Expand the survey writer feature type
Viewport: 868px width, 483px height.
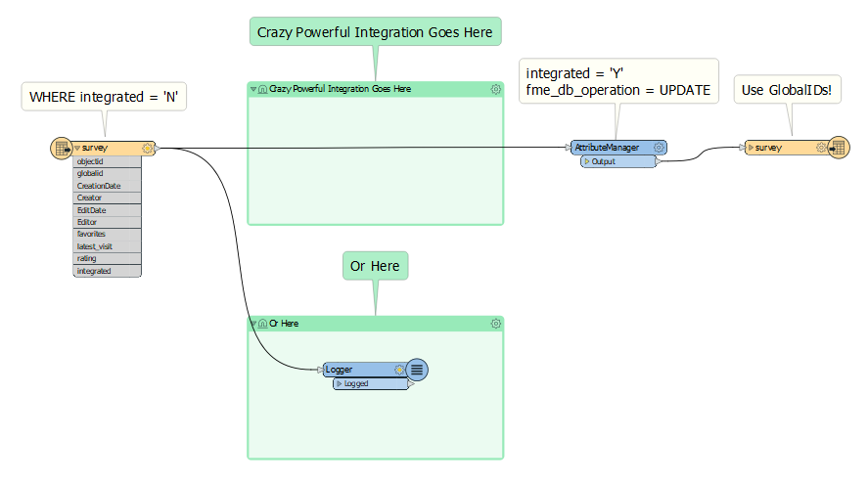tap(751, 148)
